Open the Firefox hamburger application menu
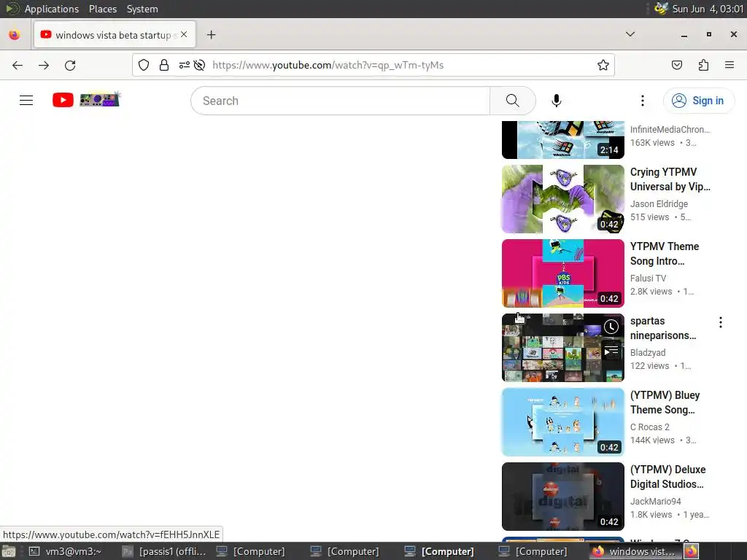Viewport: 747px width, 560px height. [x=729, y=65]
